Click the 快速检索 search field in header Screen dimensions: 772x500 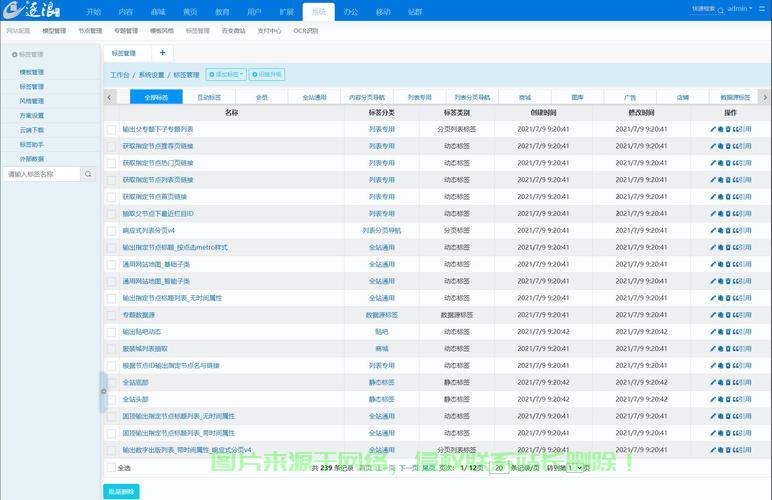[704, 9]
